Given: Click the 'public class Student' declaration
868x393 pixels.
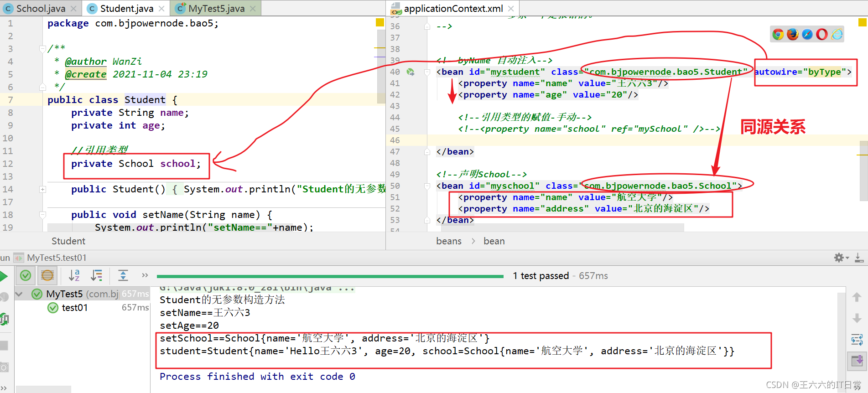Looking at the screenshot, I should [113, 100].
